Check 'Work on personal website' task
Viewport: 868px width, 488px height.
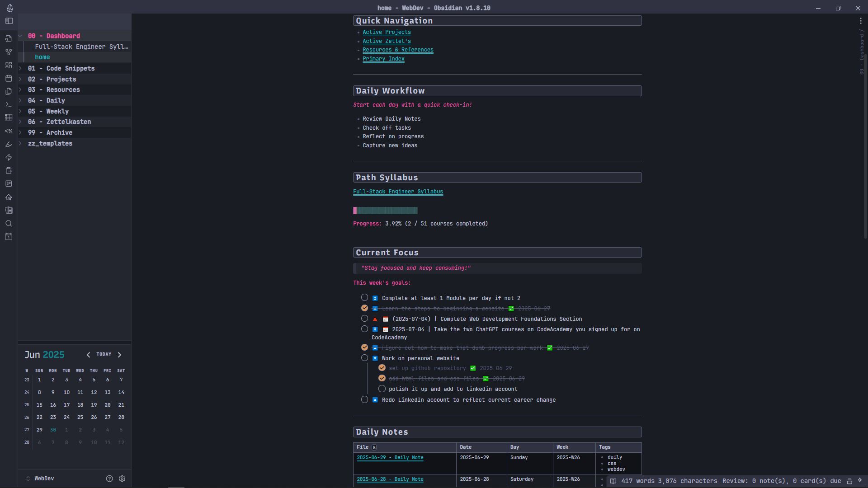(364, 357)
